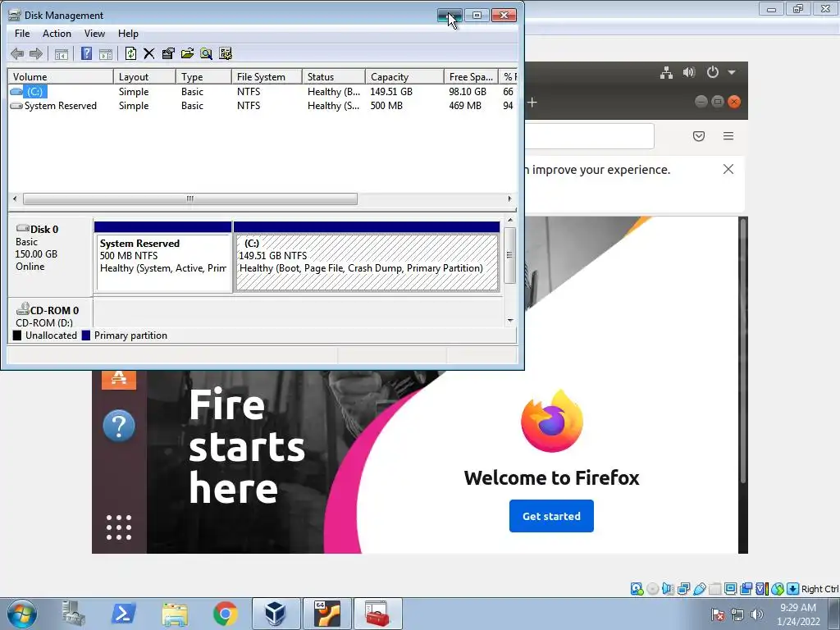The image size is (840, 630).
Task: Click the 469 MB free space cell
Action: (x=465, y=106)
